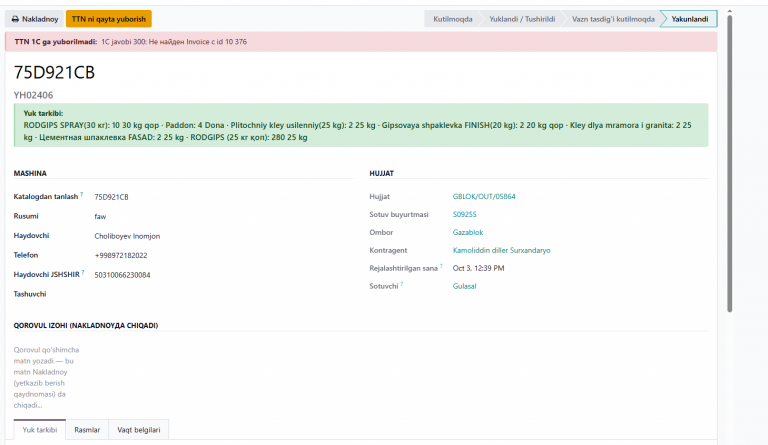Click the vertical scrollbar thumb
Screen dimensions: 768x445
729,164
